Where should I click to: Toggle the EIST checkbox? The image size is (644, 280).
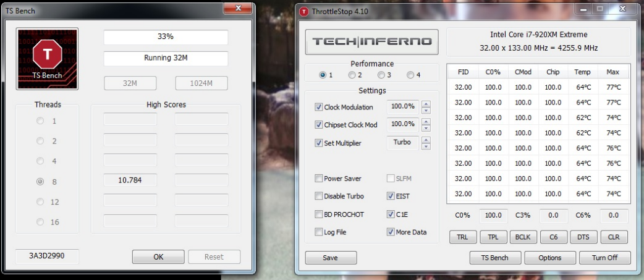[391, 196]
